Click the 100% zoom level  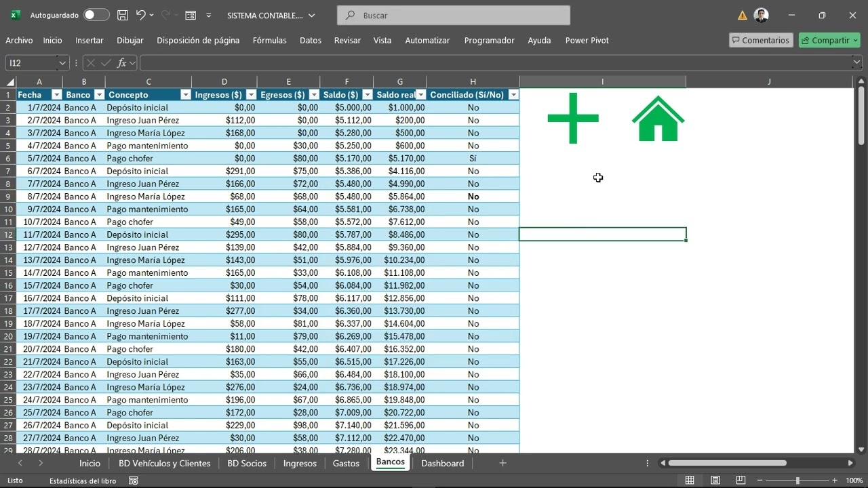pos(854,481)
